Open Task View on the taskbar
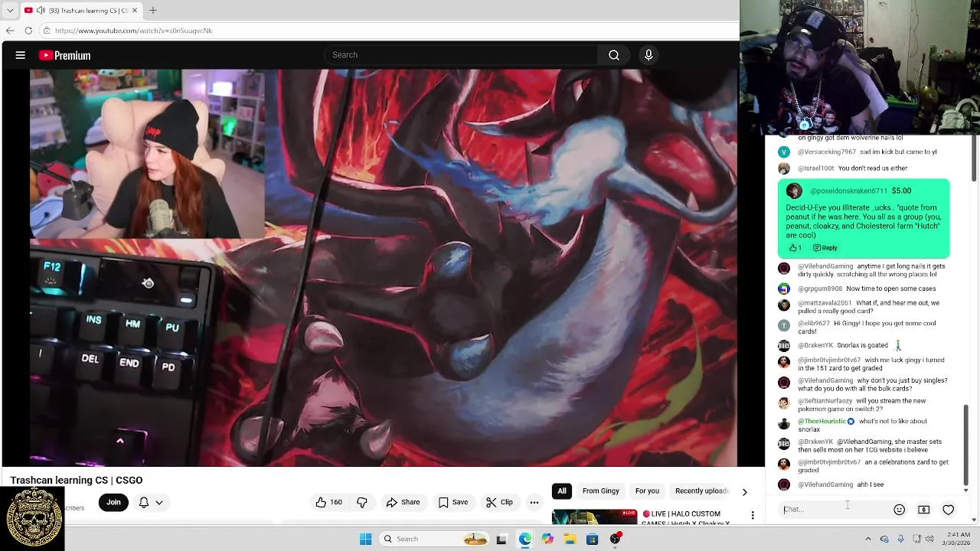The height and width of the screenshot is (551, 980). 501,540
